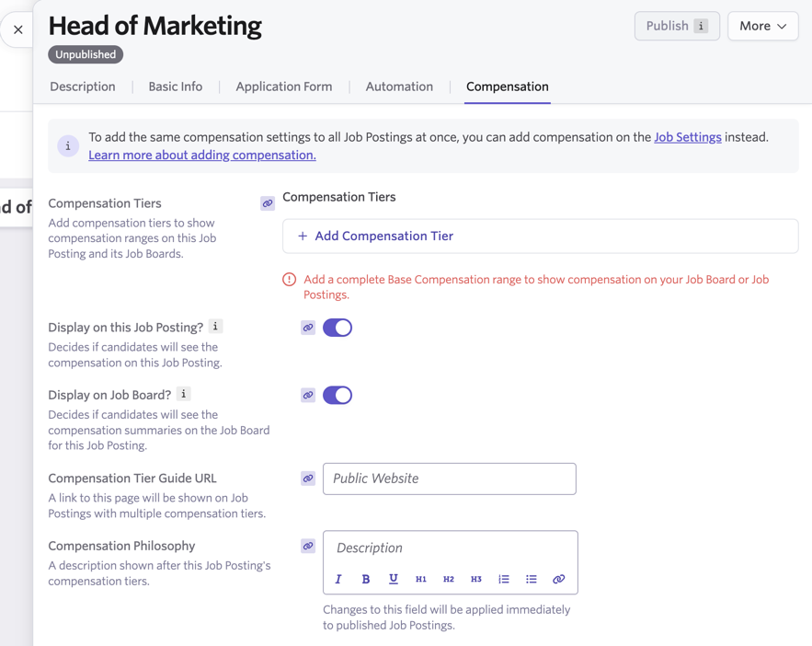Focus the Public Website URL field
Viewport: 812px width, 646px height.
tap(450, 479)
